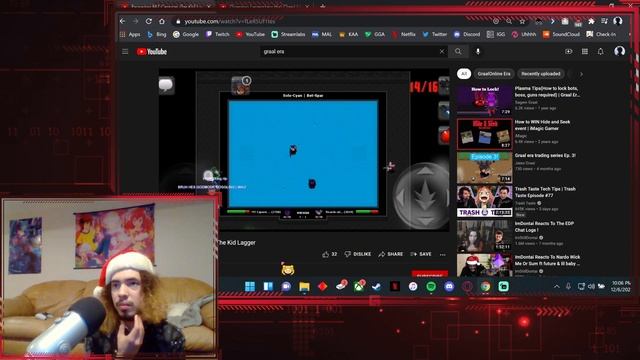Open the Apps bookmark shortcut
The width and height of the screenshot is (640, 360).
(x=130, y=35)
